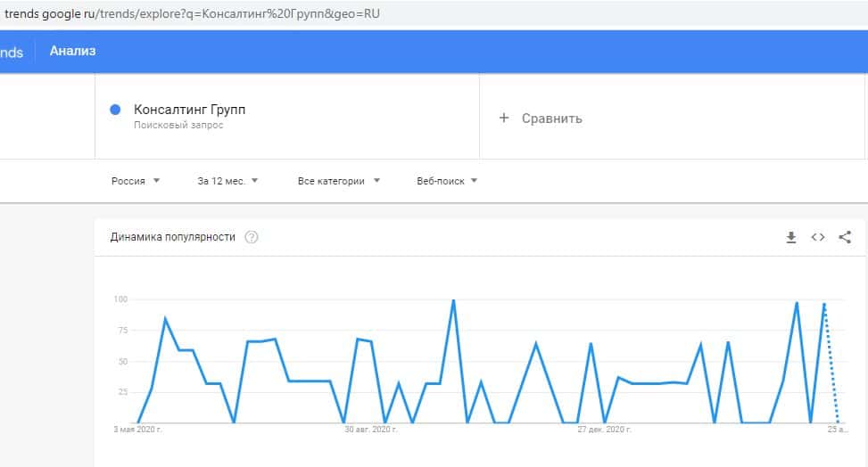
Task: Open the Веб-поиск search type dropdown
Action: (447, 181)
